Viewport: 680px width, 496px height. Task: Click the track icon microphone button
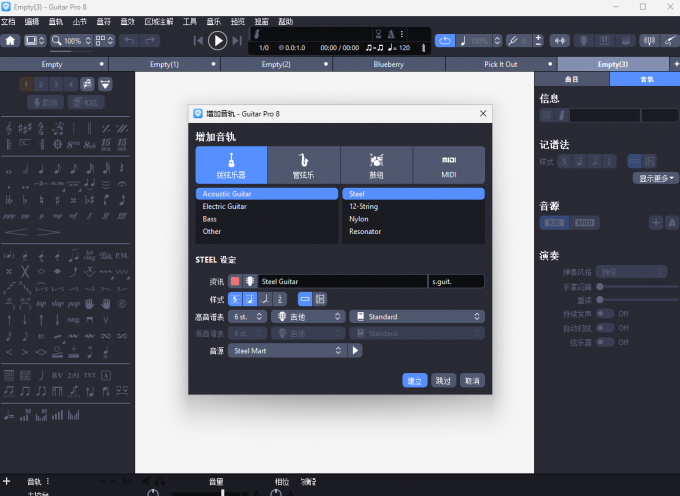(x=250, y=282)
